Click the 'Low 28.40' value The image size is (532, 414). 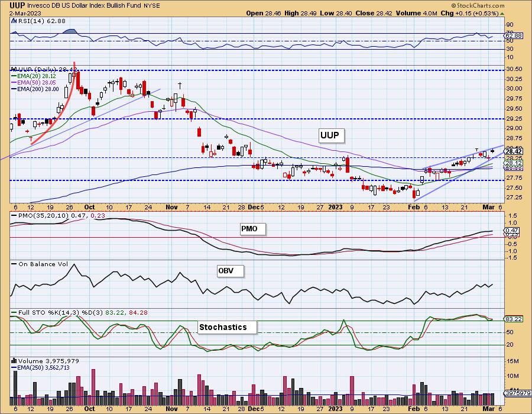pyautogui.click(x=335, y=13)
